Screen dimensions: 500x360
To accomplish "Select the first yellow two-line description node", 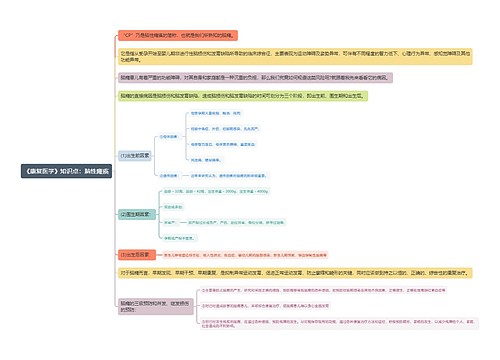I will tap(295, 56).
